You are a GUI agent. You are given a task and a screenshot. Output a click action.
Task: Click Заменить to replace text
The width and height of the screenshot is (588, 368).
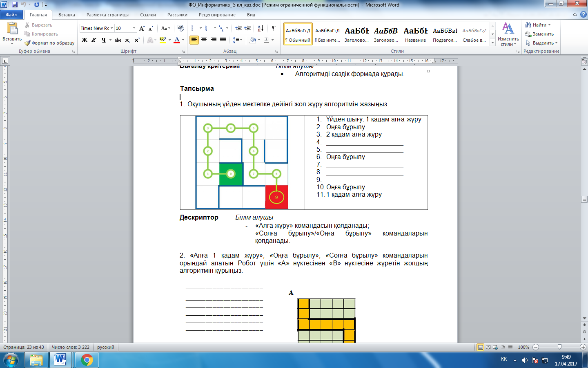click(x=539, y=34)
